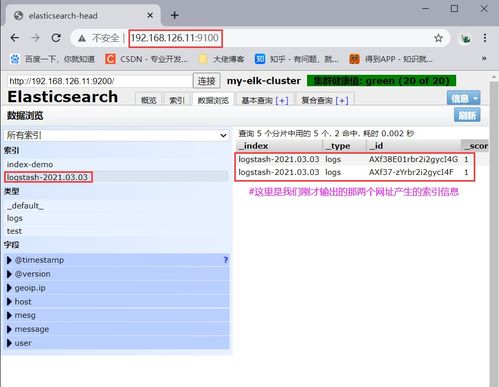Bookmark this page with star icon
Image resolution: width=499 pixels, height=387 pixels.
[x=438, y=38]
